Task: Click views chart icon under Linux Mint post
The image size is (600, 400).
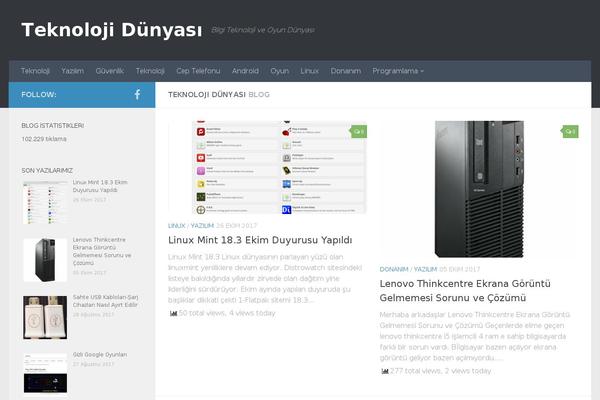Action: pos(173,313)
